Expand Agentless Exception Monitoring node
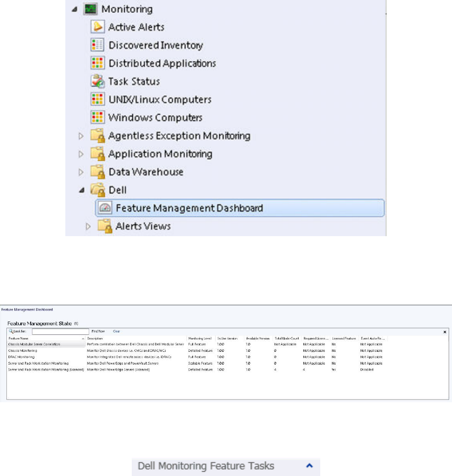Viewport: 452px width, 476px height. pos(81,136)
